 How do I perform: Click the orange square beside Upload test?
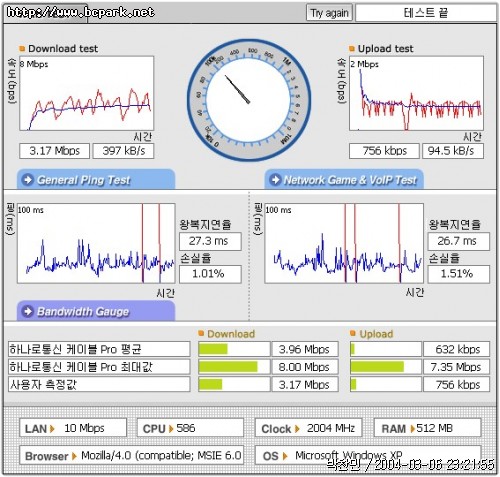tap(352, 49)
